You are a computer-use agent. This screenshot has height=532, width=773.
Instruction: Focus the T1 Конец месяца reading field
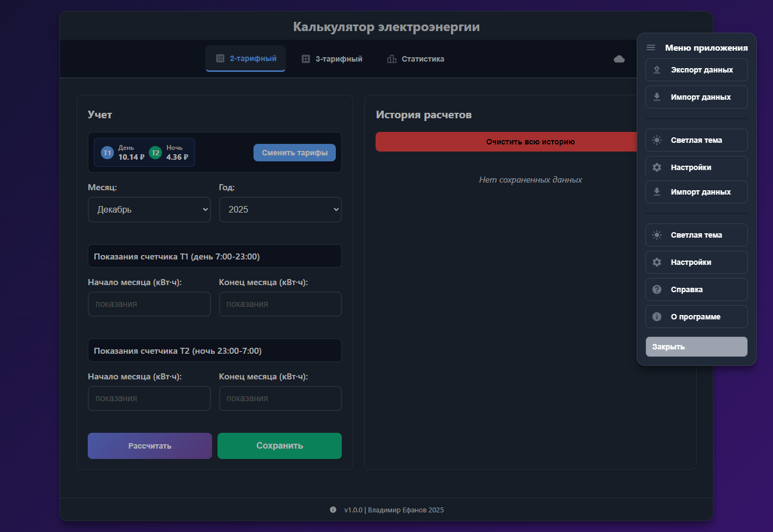[280, 304]
